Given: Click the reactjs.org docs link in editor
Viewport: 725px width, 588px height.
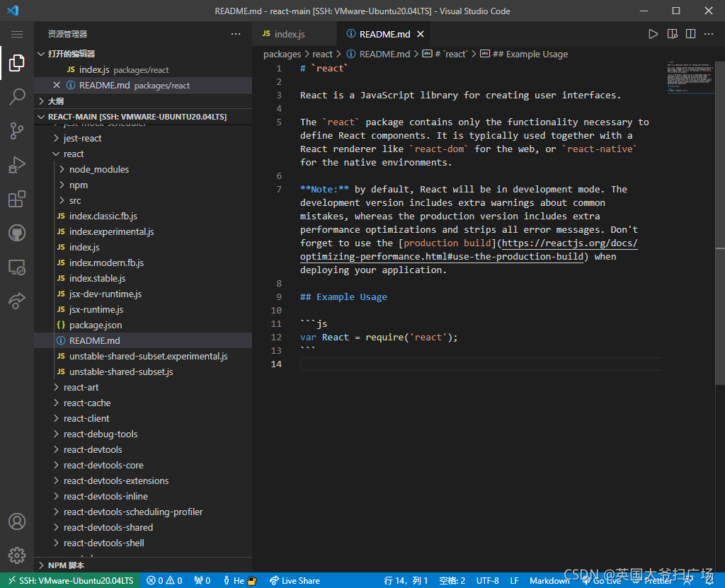Looking at the screenshot, I should pyautogui.click(x=570, y=243).
